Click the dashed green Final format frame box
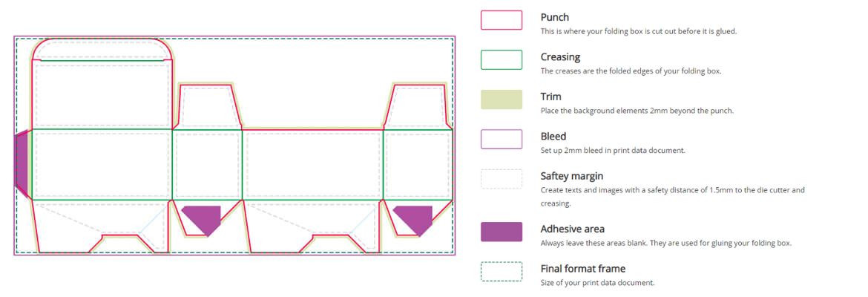Screen dimensions: 868x297 pos(501,271)
